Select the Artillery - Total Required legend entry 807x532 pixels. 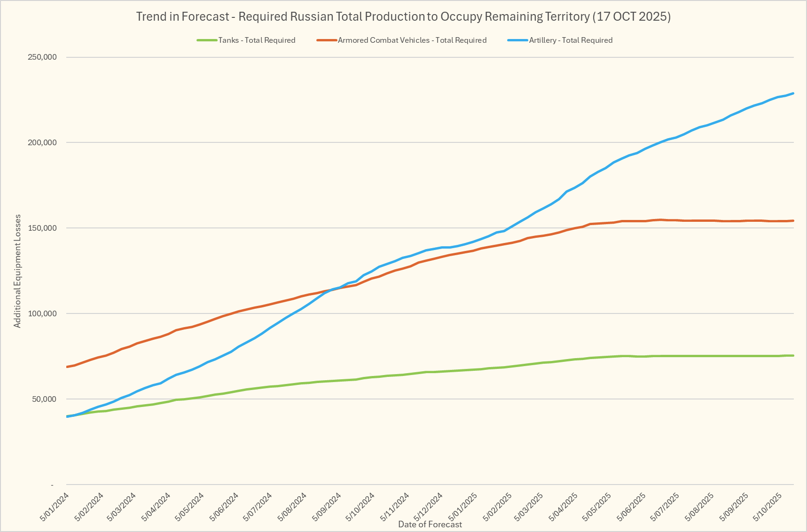coord(571,40)
